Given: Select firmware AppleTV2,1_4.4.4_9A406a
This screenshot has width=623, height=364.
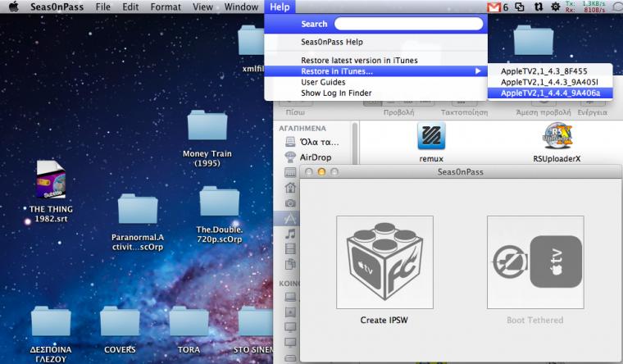Looking at the screenshot, I should tap(550, 93).
